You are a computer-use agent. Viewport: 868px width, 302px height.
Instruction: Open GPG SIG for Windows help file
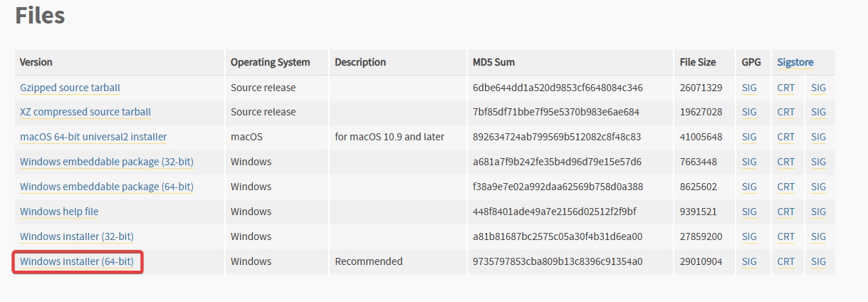[x=749, y=212]
